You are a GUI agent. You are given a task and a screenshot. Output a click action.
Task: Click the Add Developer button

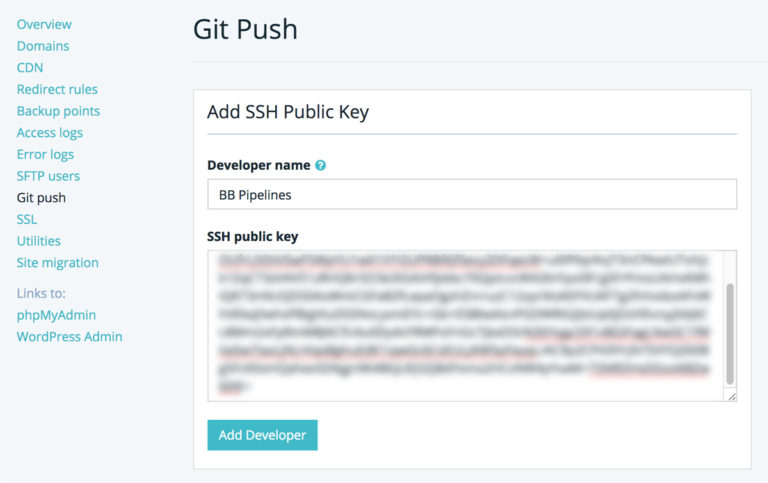[x=263, y=435]
